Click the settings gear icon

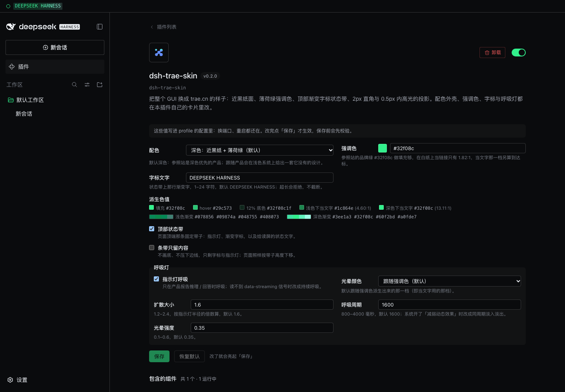coord(10,380)
